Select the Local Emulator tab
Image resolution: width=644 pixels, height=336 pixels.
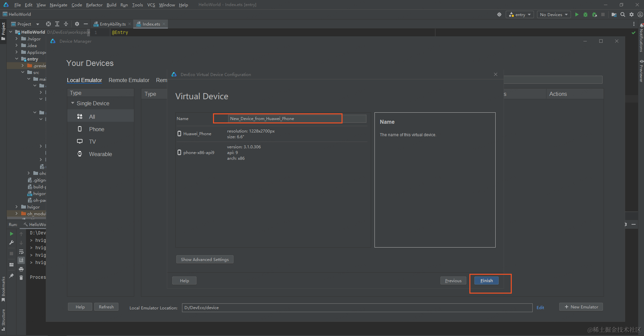(x=84, y=80)
